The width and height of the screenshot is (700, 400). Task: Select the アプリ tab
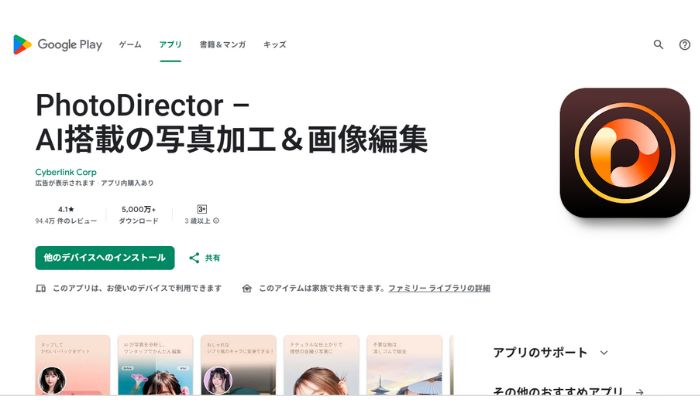[171, 44]
